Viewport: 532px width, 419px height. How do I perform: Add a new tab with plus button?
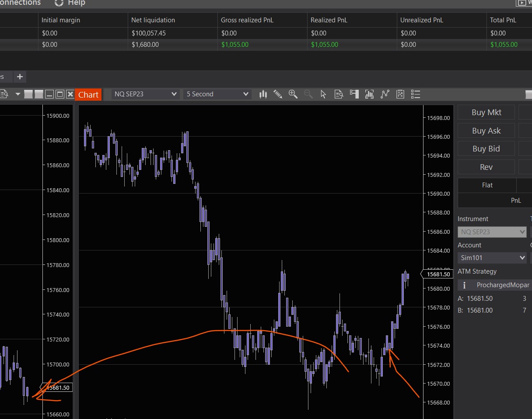[x=20, y=77]
